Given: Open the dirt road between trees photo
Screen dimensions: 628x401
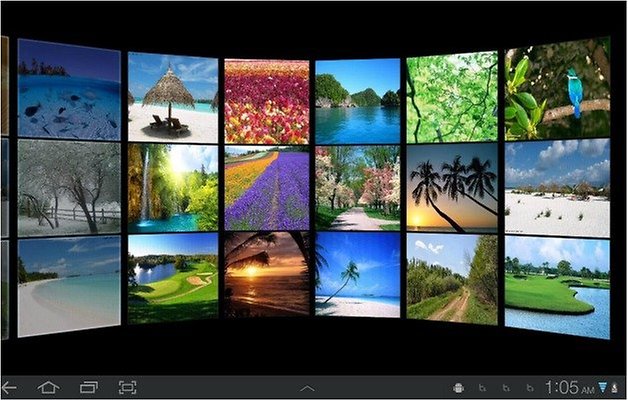Looking at the screenshot, I should coord(452,279).
